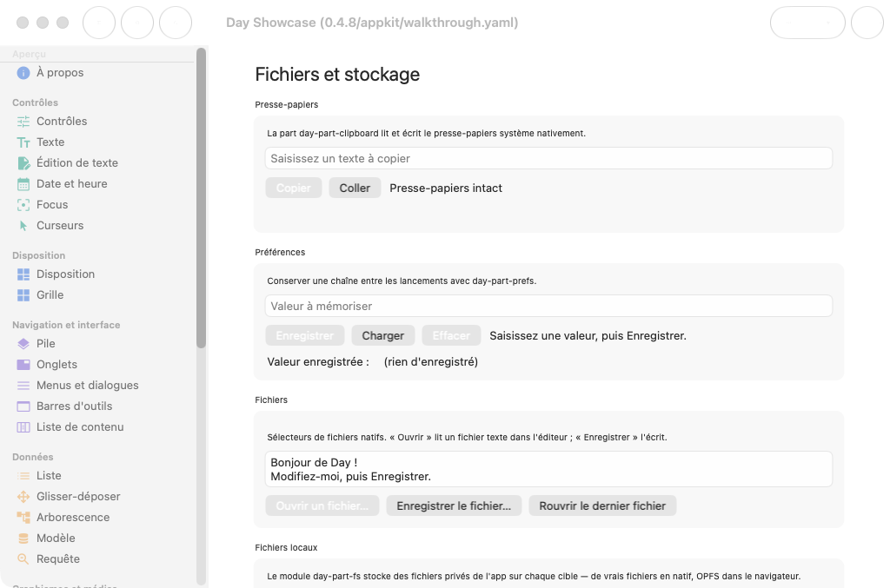This screenshot has height=588, width=890.
Task: Open the Glisser-déposer move icon
Action: click(23, 497)
